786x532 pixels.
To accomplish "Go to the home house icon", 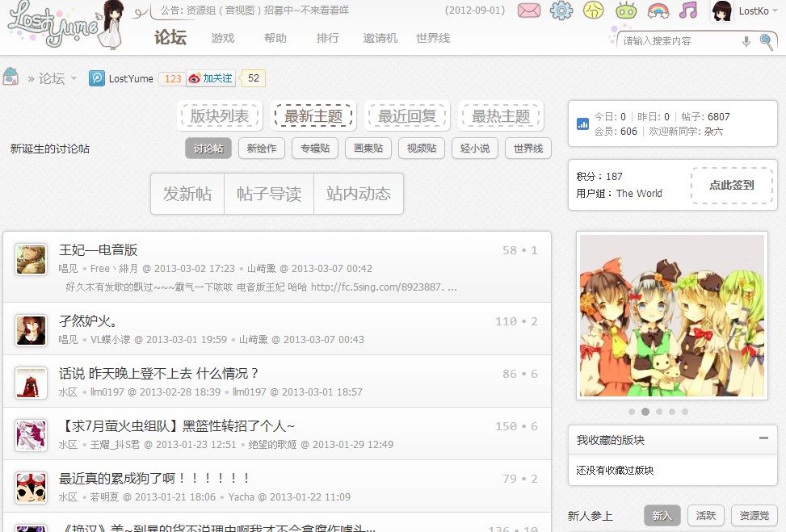I will point(11,77).
